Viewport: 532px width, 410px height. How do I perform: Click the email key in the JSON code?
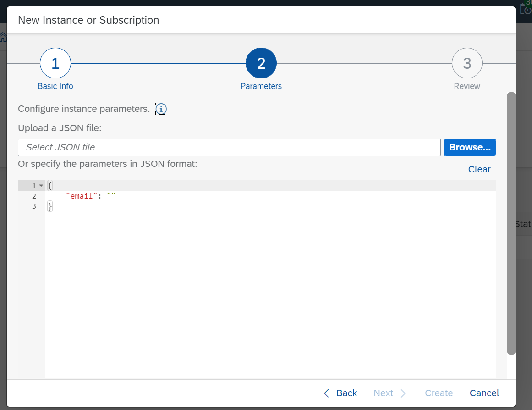[x=82, y=195]
